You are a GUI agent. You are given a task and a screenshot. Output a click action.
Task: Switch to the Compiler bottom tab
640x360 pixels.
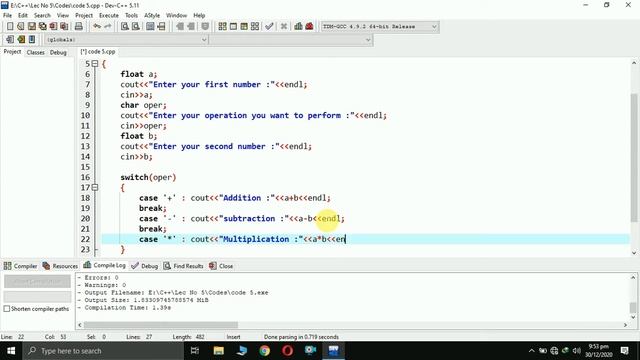coord(20,266)
